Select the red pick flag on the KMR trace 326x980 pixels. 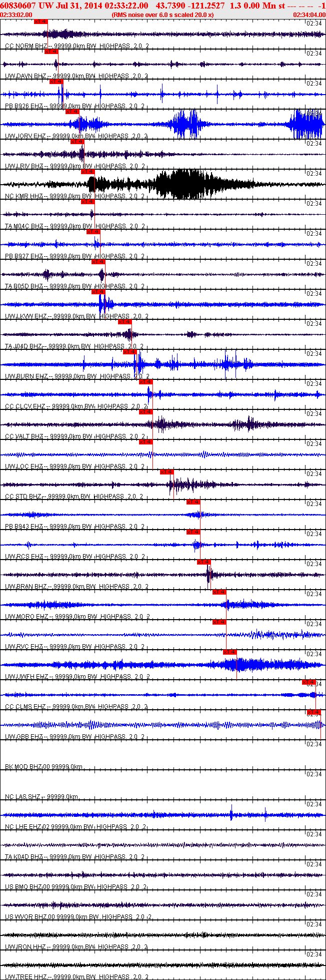87,172
